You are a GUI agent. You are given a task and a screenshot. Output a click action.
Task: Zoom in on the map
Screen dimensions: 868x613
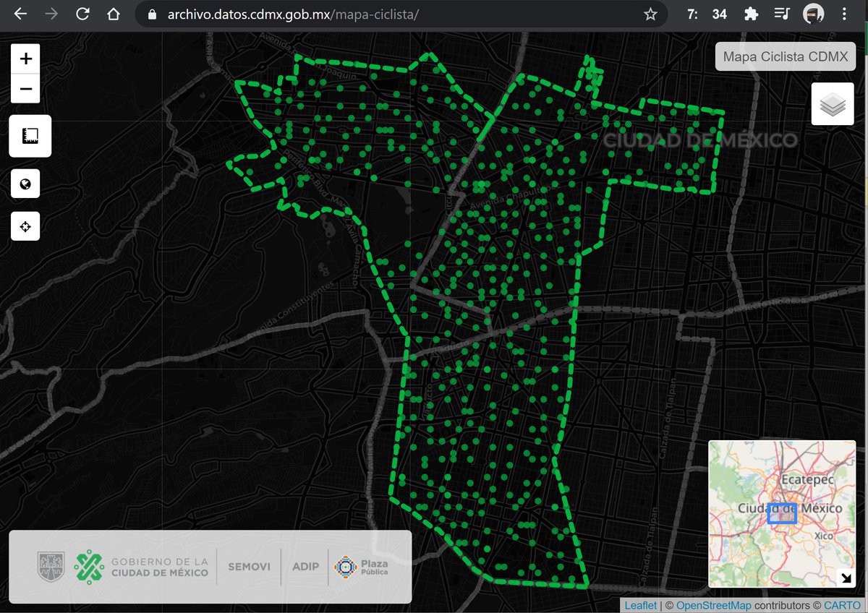(x=26, y=59)
